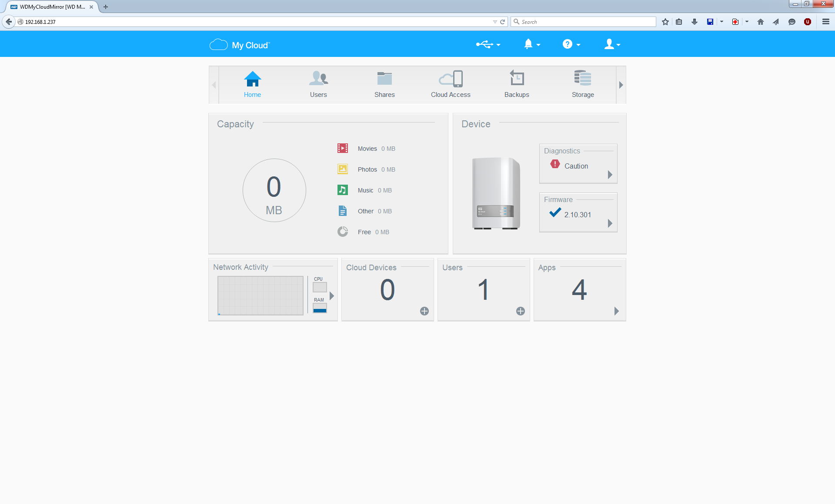Navigate to Backups section
Screen dimensions: 835x504
coord(516,83)
